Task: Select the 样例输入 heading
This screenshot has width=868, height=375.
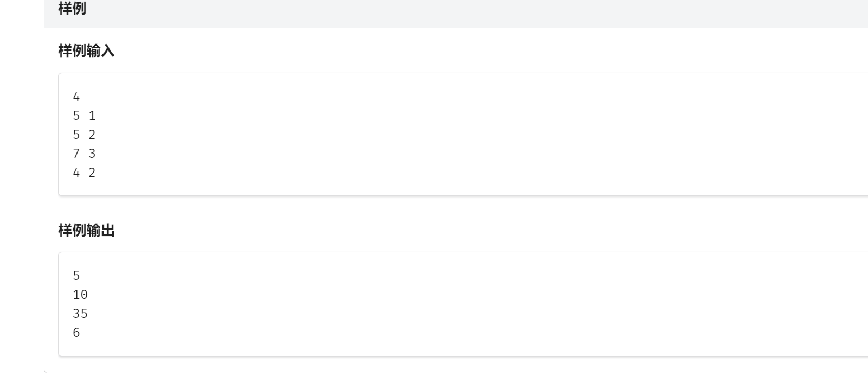Action: click(x=86, y=51)
